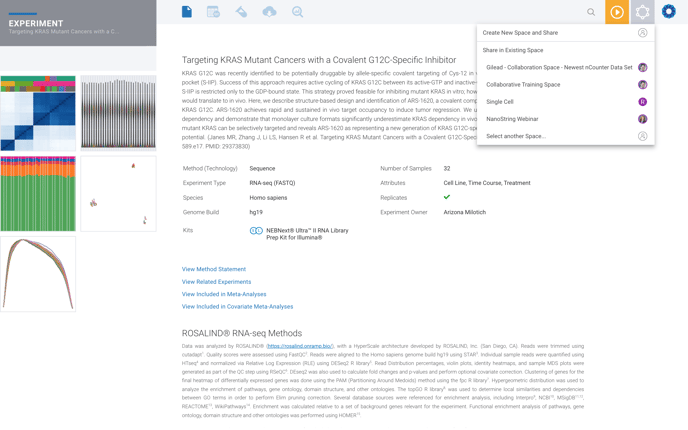This screenshot has width=688, height=430.
Task: Click the tag label icon in toolbar
Action: 241,12
